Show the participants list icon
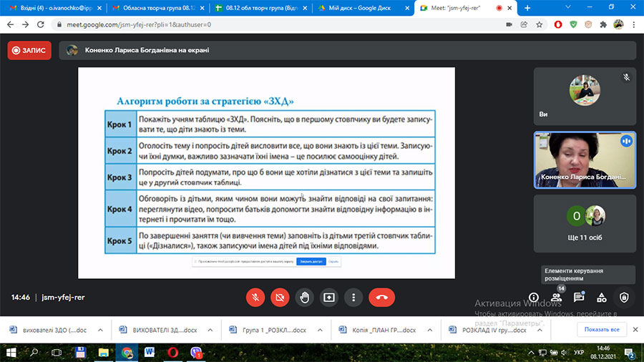This screenshot has width=644, height=362. 556,298
